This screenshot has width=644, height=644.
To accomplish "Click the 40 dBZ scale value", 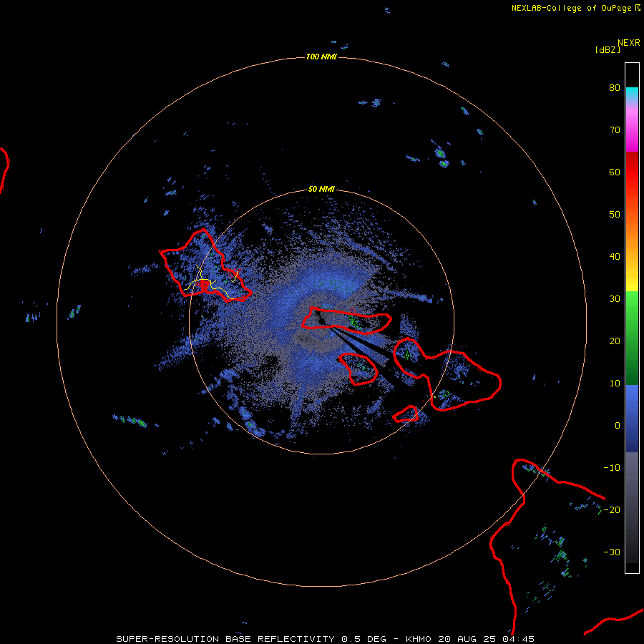I will click(615, 257).
